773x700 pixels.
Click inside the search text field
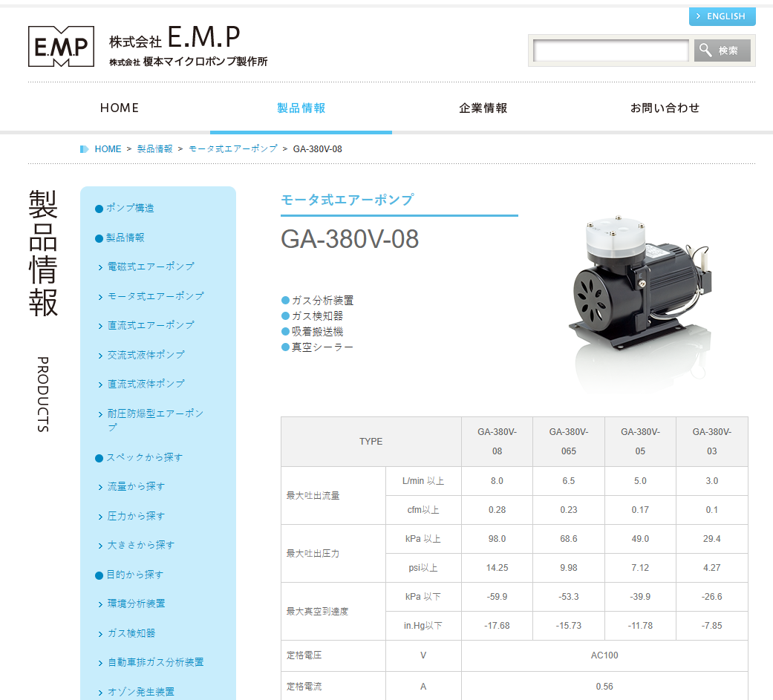[610, 51]
